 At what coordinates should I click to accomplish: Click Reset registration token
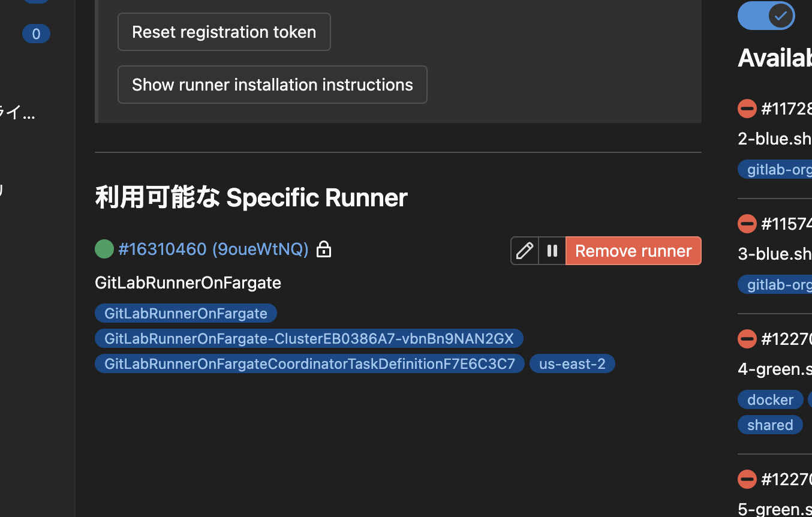tap(224, 32)
